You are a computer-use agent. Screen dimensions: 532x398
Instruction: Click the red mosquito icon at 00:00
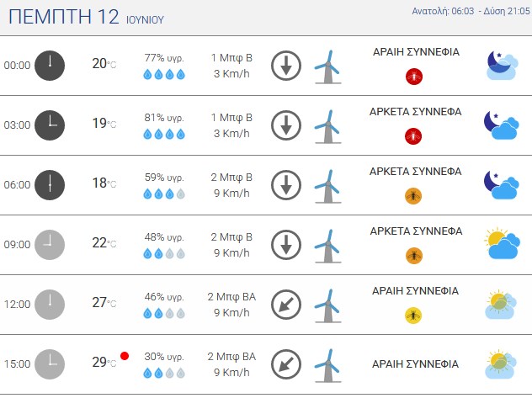(x=414, y=77)
